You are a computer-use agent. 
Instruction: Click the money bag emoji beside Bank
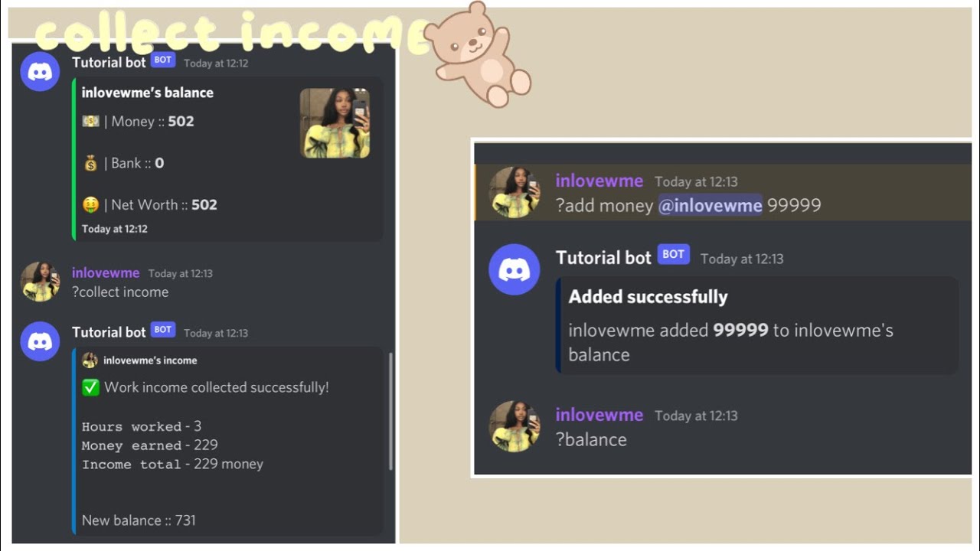click(x=90, y=163)
